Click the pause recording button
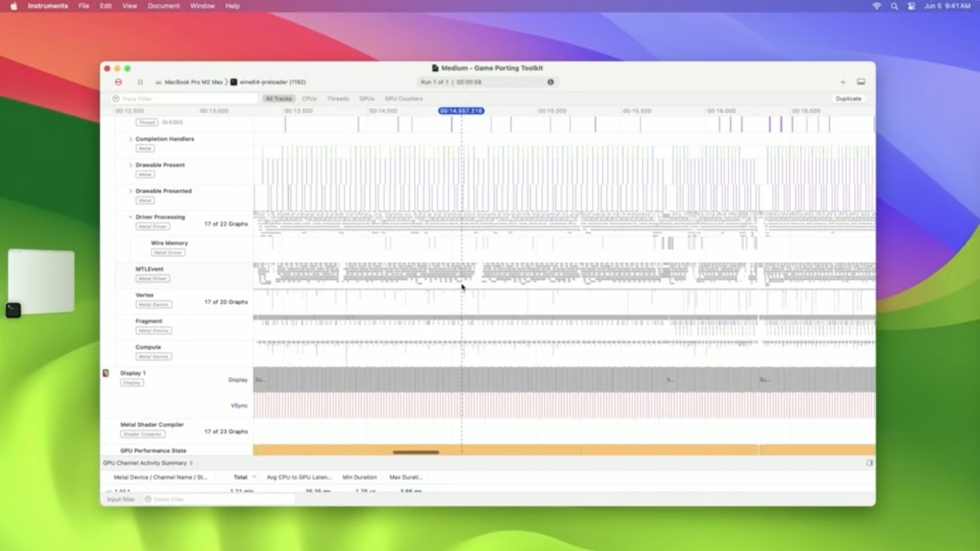The height and width of the screenshot is (551, 980). (x=140, y=82)
